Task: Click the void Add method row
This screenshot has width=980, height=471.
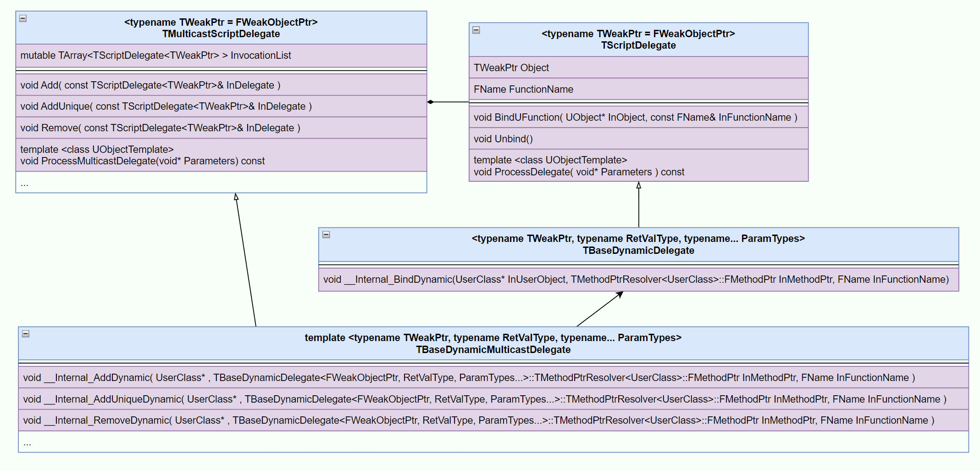Action: [x=221, y=85]
